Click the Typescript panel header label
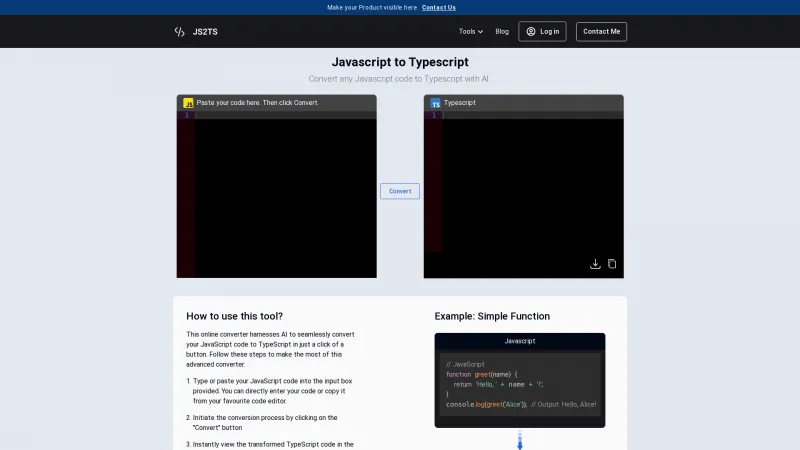800x450 pixels. pyautogui.click(x=460, y=103)
